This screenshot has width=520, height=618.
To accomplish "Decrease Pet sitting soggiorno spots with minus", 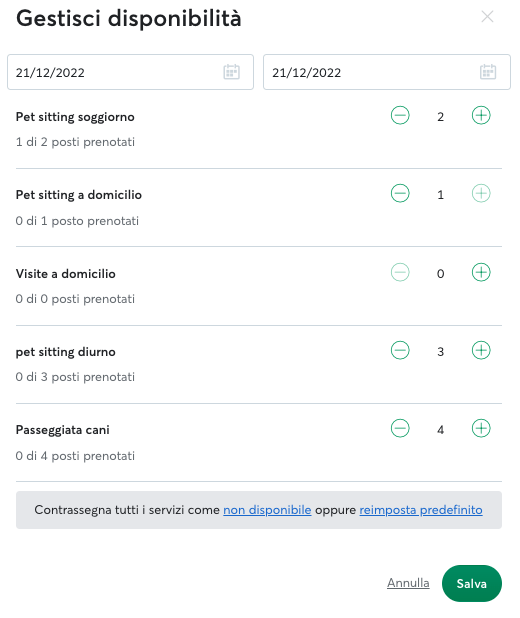I will (x=400, y=115).
